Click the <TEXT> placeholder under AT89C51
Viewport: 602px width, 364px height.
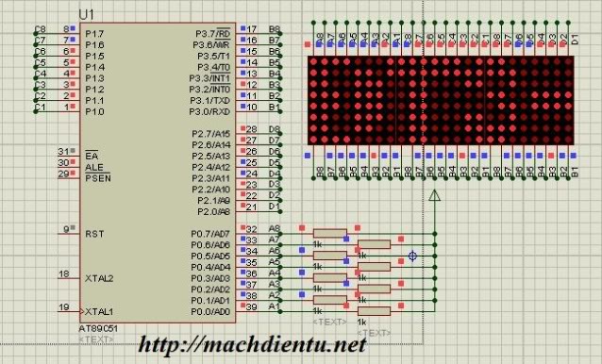click(x=96, y=339)
